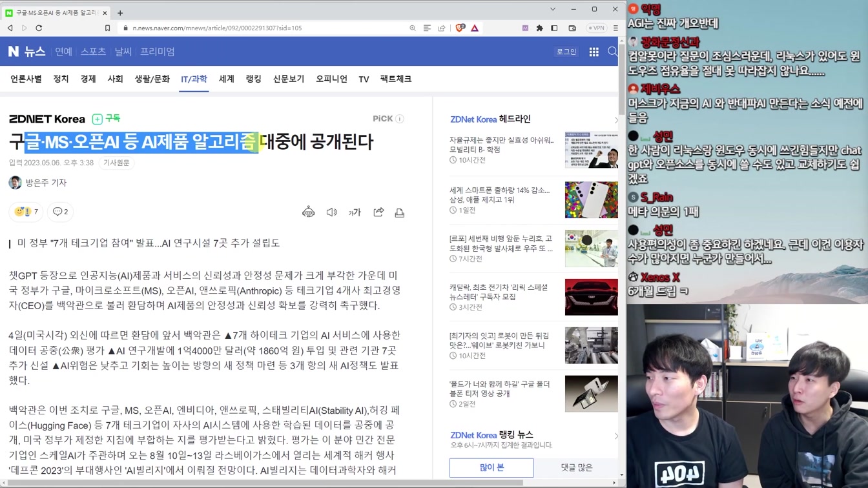Image resolution: width=868 pixels, height=488 pixels.
Task: Click the search magnifier in the news header
Action: pyautogui.click(x=612, y=52)
